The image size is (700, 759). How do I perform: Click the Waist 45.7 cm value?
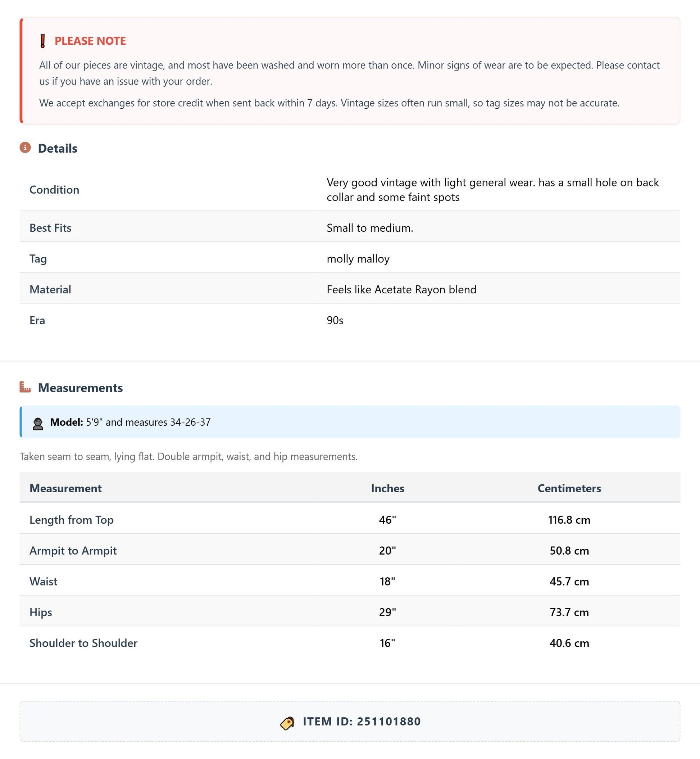tap(569, 581)
